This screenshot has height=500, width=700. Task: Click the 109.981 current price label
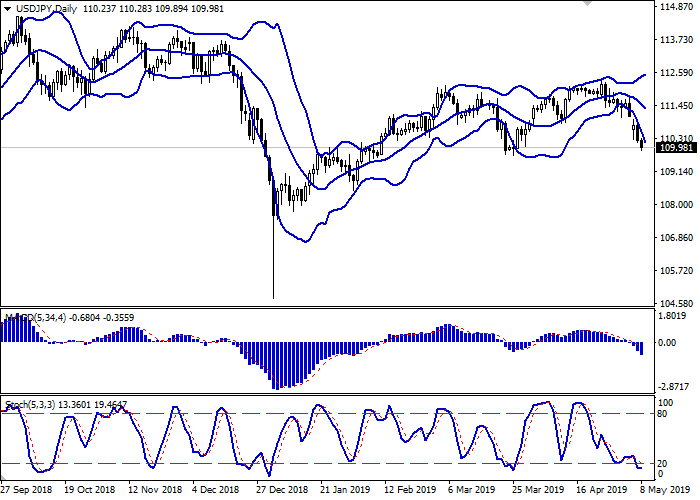677,148
